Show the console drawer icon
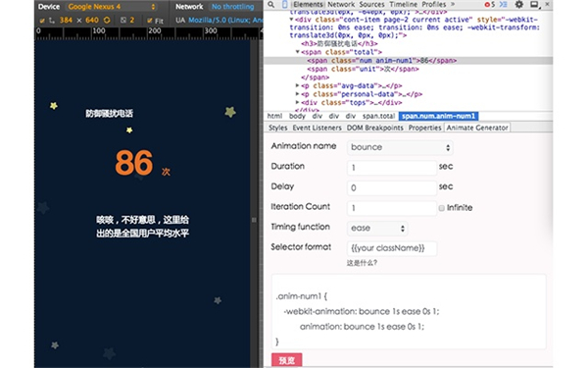The image size is (588, 368). 503,5
